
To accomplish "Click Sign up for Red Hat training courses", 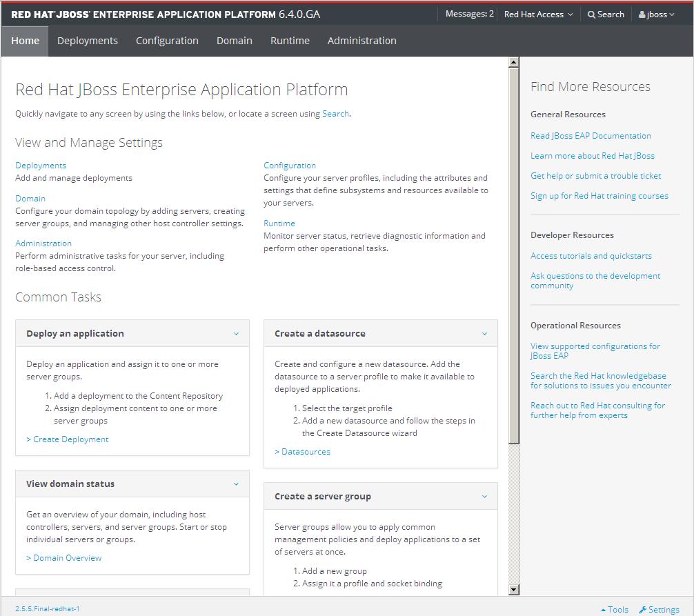I will click(x=599, y=196).
